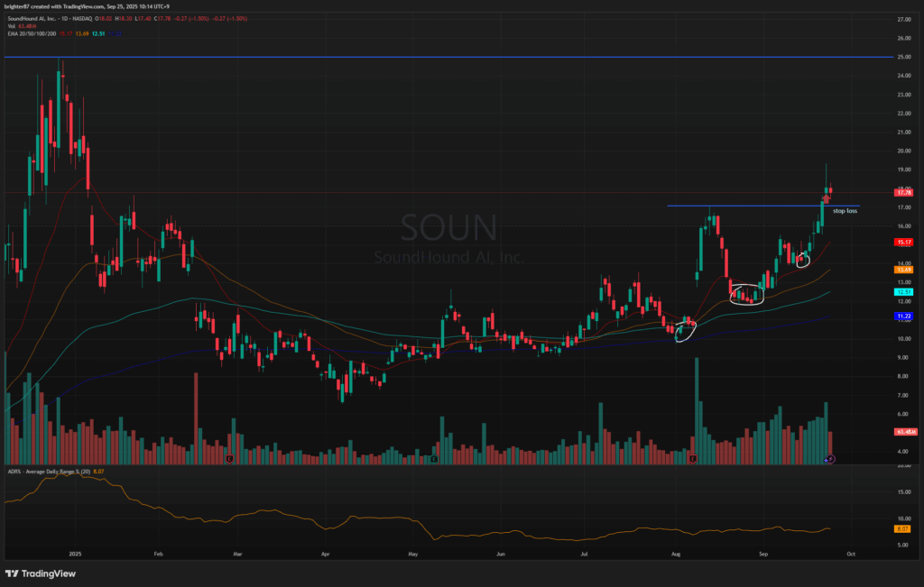
Task: Click the purple lightning event icon
Action: click(830, 459)
